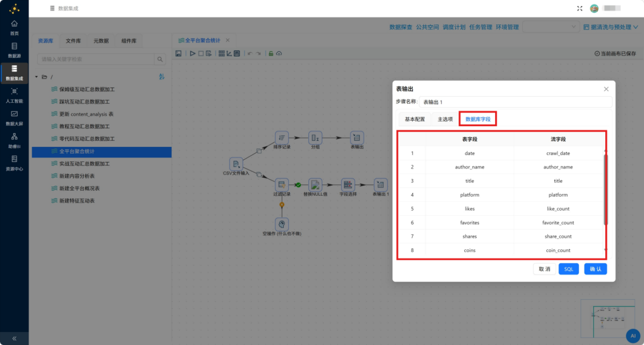Open the empty environment dropdown at top

[x=551, y=27]
